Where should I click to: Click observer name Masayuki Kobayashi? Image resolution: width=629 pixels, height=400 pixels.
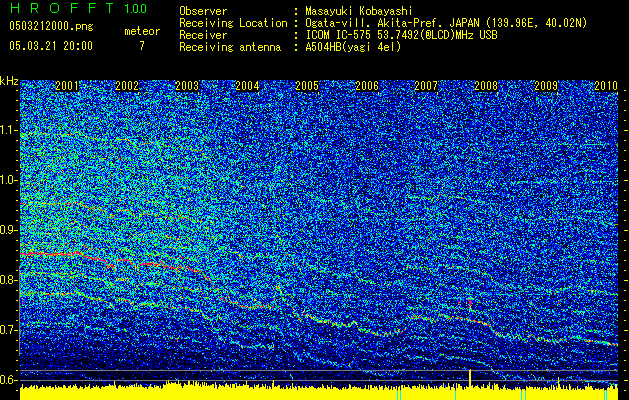[x=359, y=11]
